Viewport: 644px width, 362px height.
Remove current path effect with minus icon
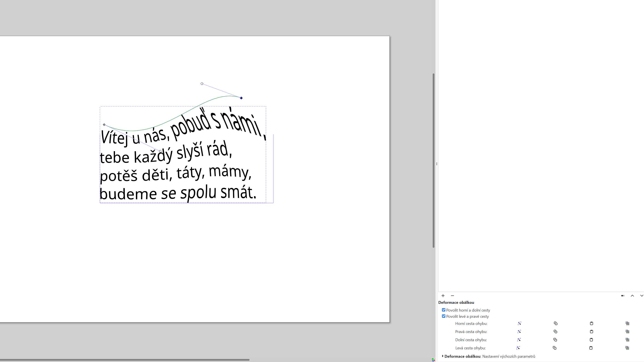[x=452, y=296]
